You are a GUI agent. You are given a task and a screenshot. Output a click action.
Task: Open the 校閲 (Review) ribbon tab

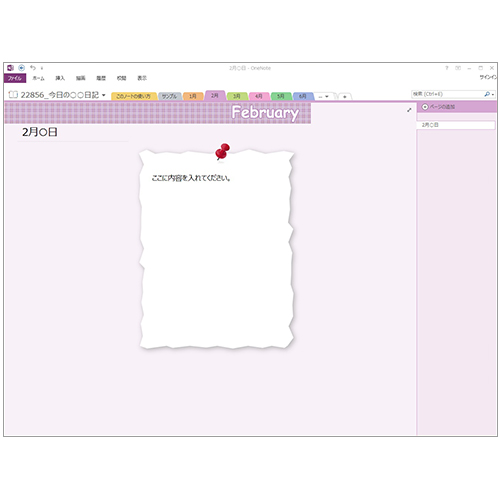[x=121, y=78]
